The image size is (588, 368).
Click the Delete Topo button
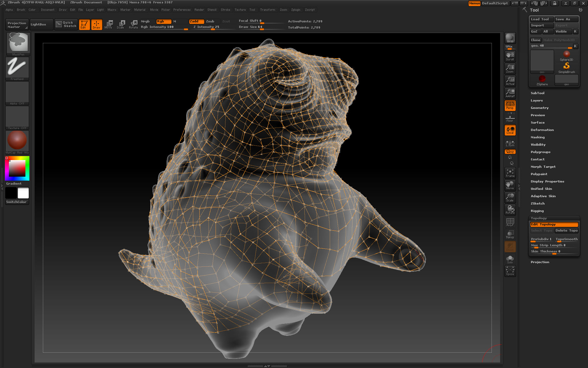566,231
